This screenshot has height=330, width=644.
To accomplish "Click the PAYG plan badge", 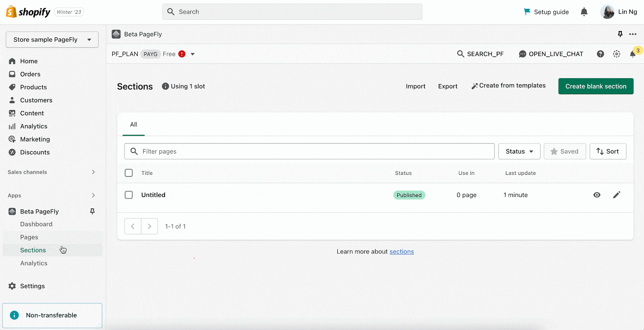I will (151, 54).
